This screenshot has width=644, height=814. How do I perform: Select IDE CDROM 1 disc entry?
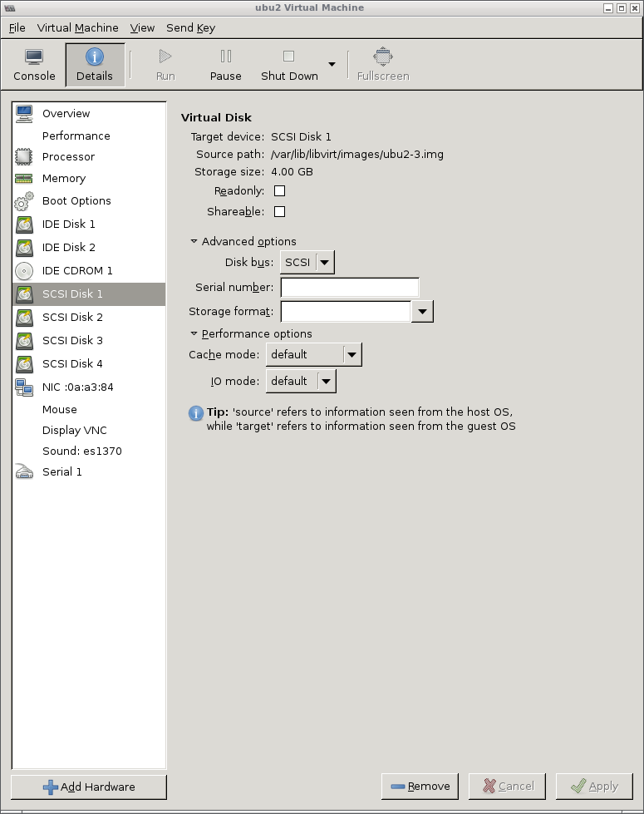click(x=76, y=270)
